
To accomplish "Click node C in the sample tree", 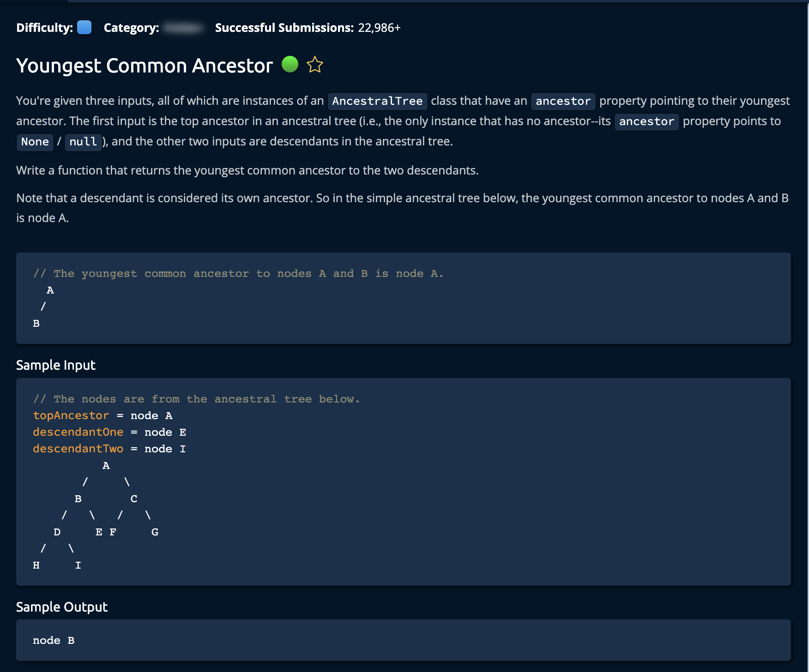I will pyautogui.click(x=134, y=499).
